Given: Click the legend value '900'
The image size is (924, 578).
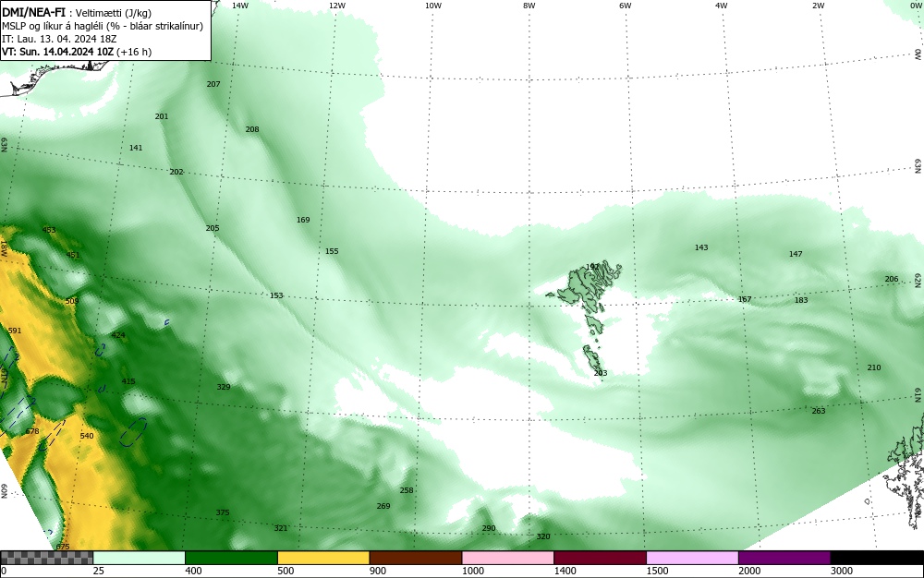Looking at the screenshot, I should [x=378, y=571].
